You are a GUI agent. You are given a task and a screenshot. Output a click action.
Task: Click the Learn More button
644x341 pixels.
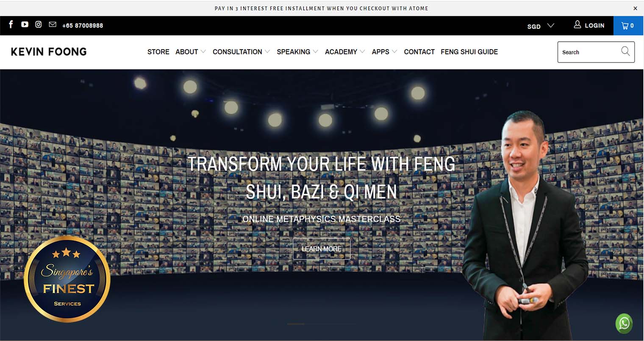(x=322, y=249)
